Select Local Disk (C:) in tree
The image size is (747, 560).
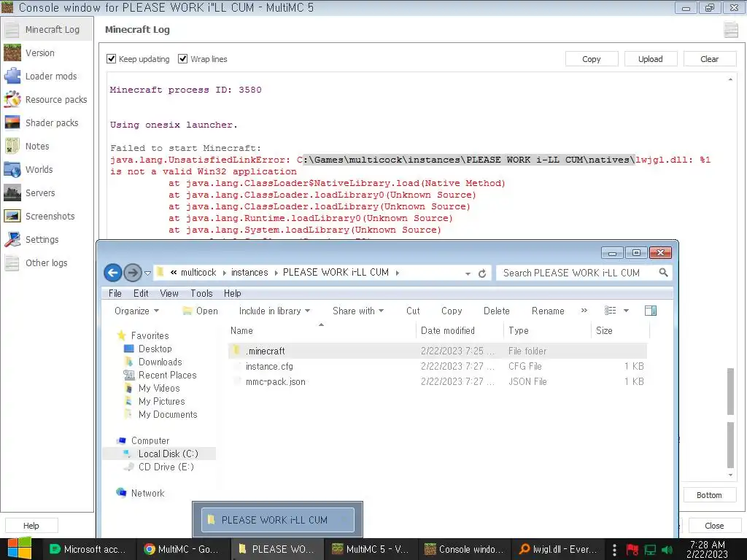pyautogui.click(x=168, y=454)
